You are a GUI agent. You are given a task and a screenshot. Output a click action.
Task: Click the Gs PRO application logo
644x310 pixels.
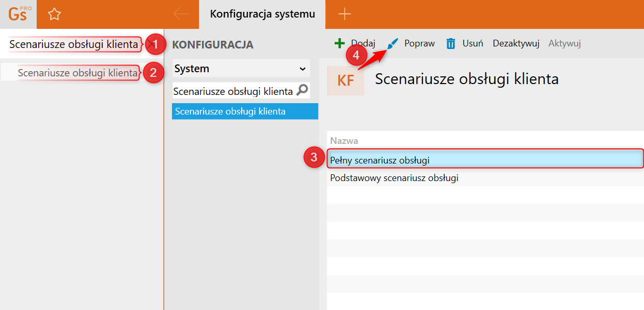point(19,14)
